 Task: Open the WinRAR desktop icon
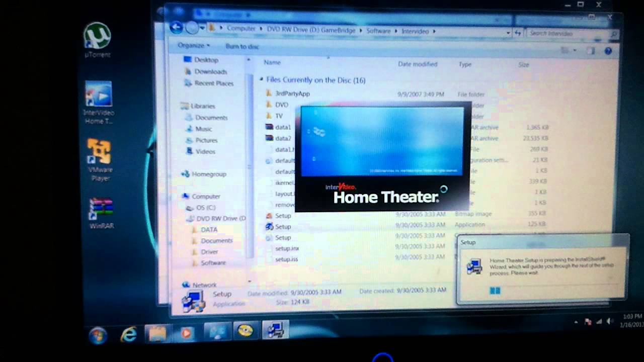[x=101, y=213]
